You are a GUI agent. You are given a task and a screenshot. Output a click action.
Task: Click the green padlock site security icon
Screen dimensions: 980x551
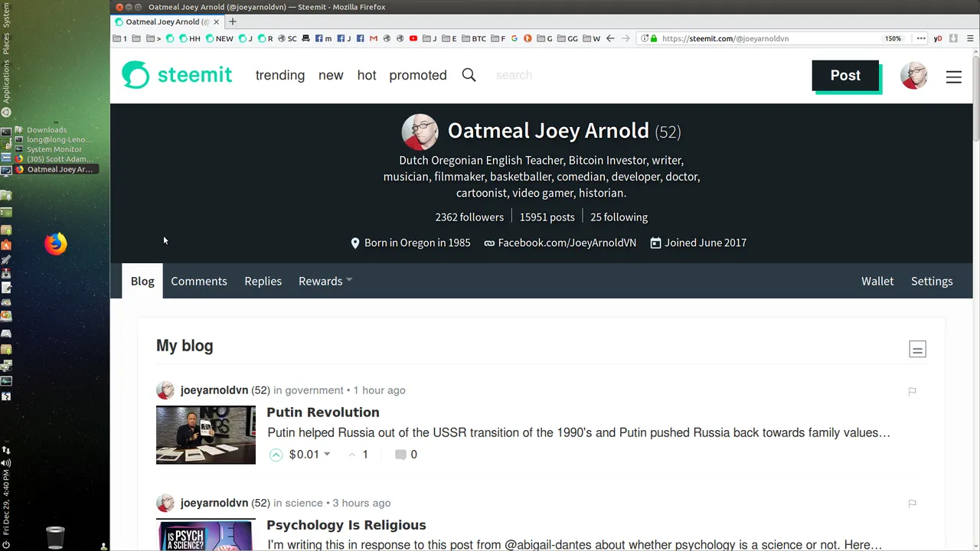[654, 38]
